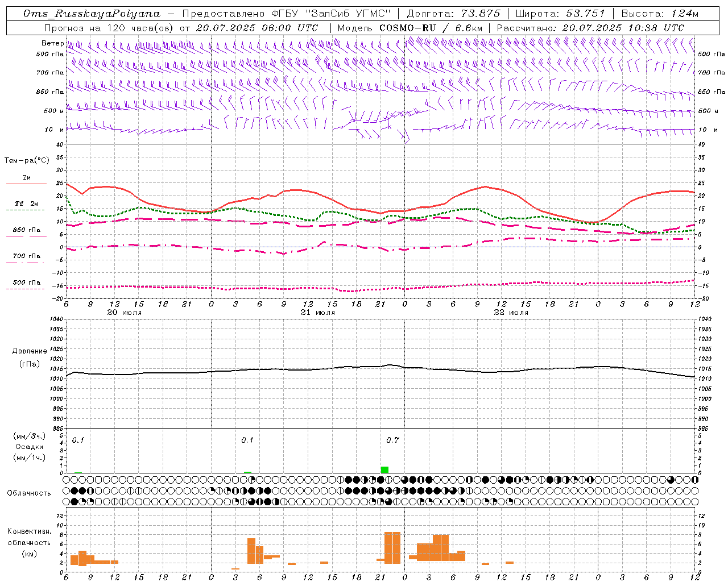Click the date label 22 июля

511,312
